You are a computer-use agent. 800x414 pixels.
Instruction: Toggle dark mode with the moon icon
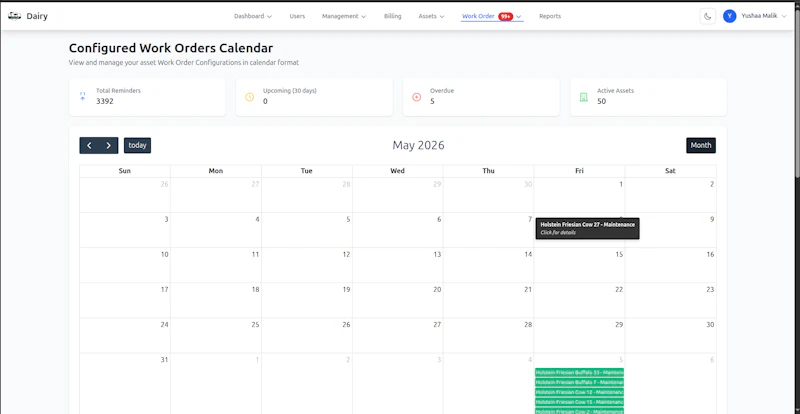[708, 16]
